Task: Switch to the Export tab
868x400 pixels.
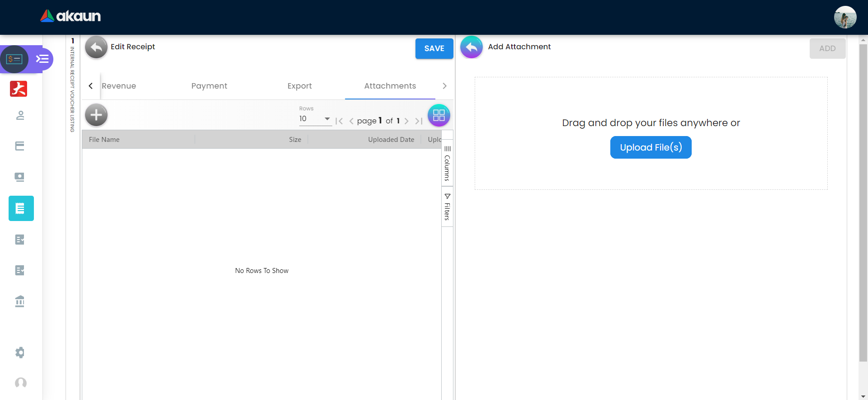Action: (300, 86)
